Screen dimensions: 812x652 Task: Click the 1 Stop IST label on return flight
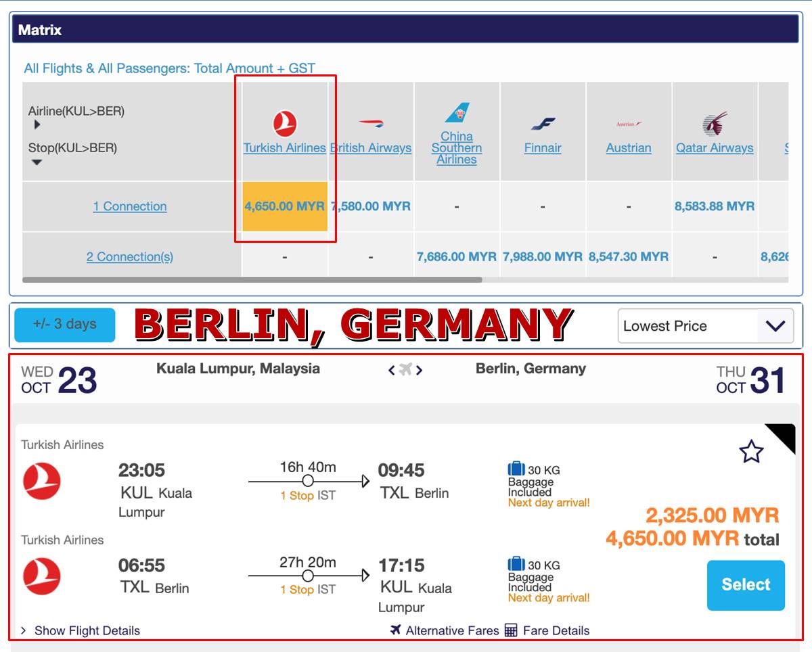point(308,590)
